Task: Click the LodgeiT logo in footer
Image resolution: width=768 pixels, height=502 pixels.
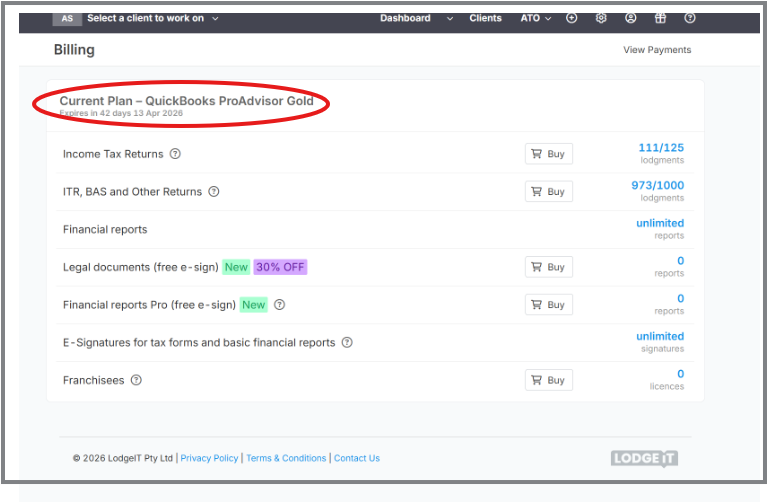Action: click(644, 458)
